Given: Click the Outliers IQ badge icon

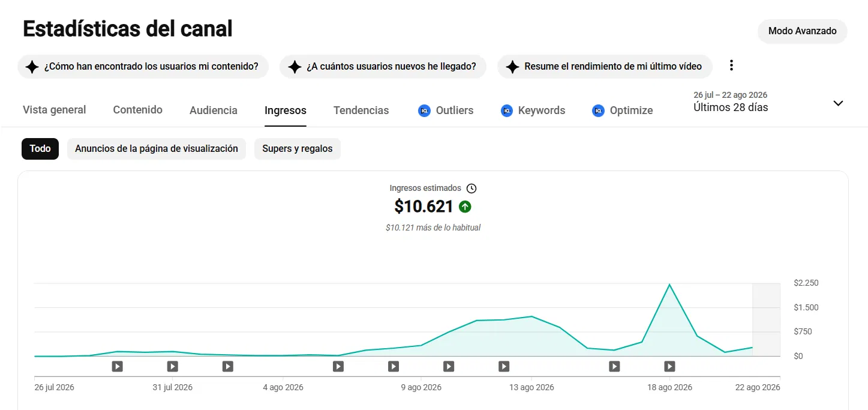Looking at the screenshot, I should (x=425, y=110).
